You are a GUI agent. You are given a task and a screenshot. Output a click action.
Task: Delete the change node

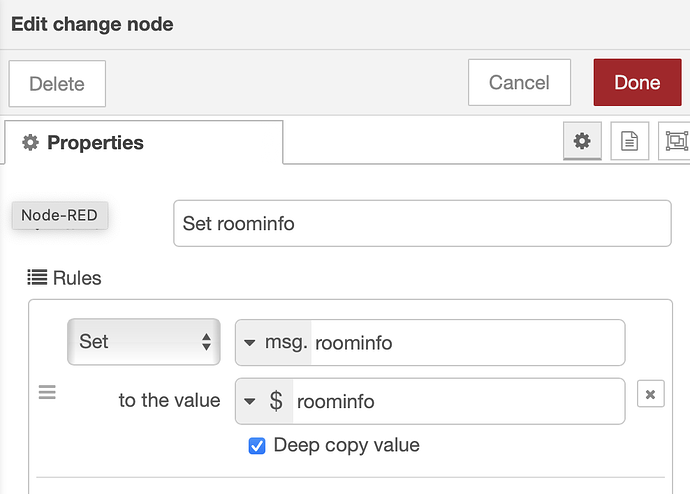click(x=57, y=84)
